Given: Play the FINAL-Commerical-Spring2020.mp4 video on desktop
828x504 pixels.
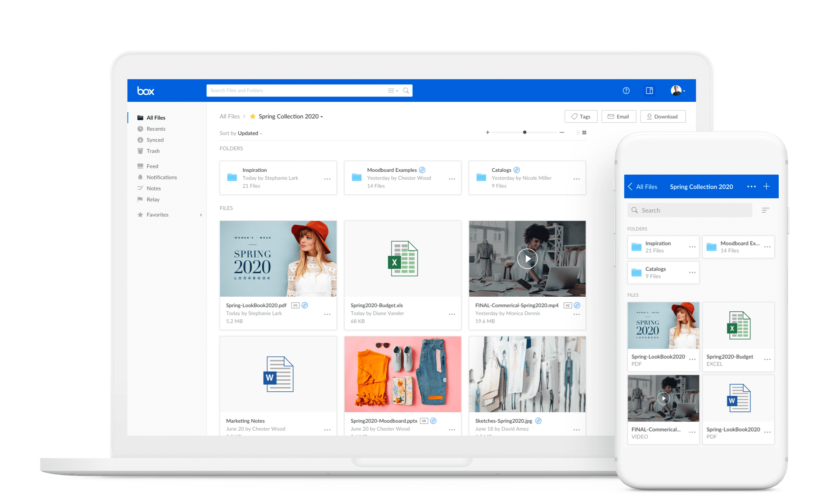Looking at the screenshot, I should tap(527, 258).
